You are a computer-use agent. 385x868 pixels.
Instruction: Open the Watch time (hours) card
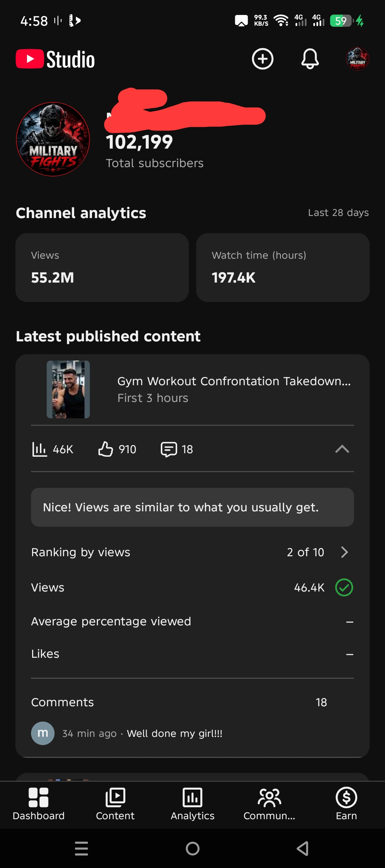283,268
